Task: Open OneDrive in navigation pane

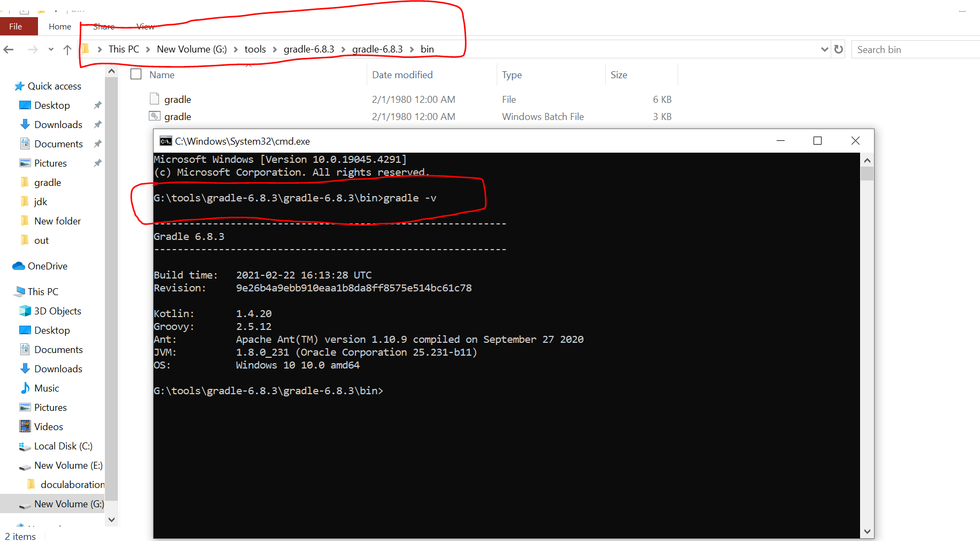Action: (x=47, y=266)
